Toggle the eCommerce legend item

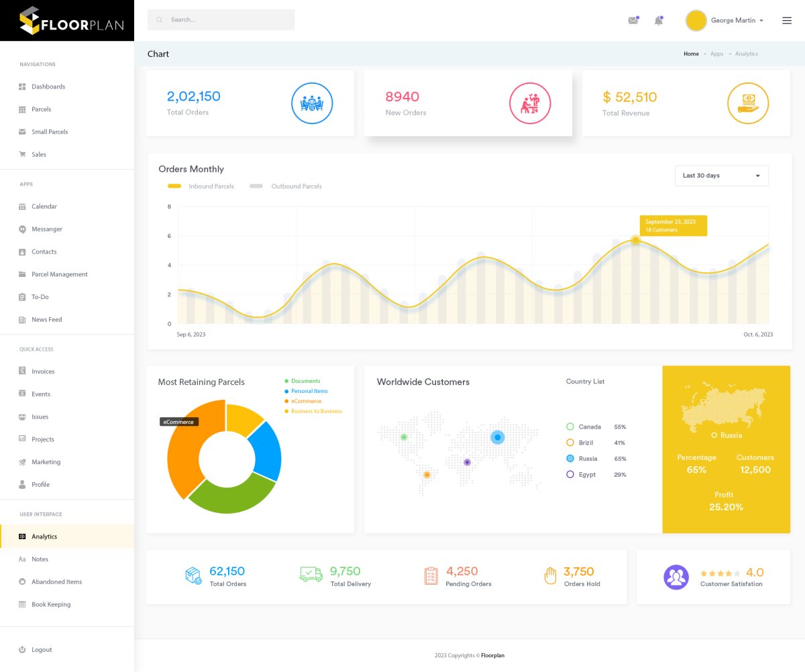tap(305, 401)
